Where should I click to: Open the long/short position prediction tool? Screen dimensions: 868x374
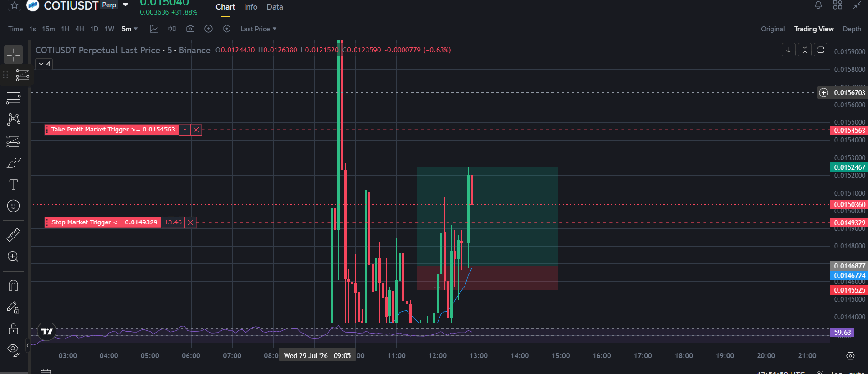(x=14, y=142)
